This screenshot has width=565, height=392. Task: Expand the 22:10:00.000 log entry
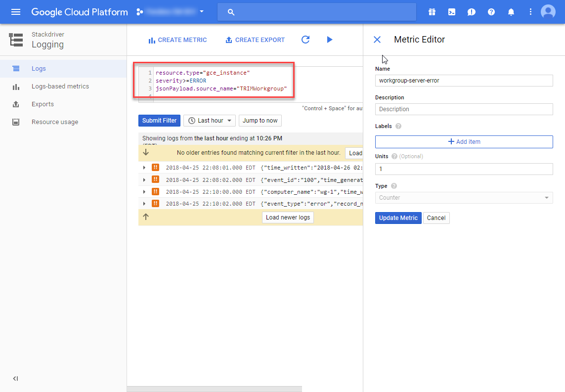coord(144,192)
